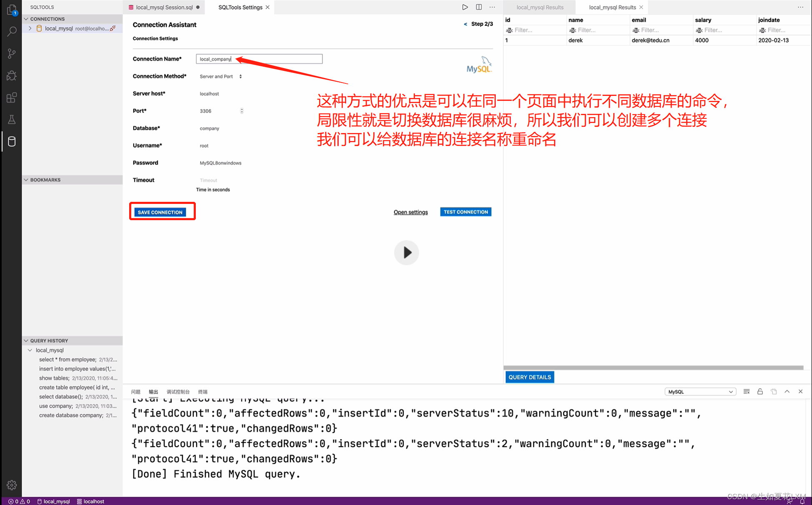The image size is (812, 505).
Task: Click the id column filter box
Action: point(535,30)
